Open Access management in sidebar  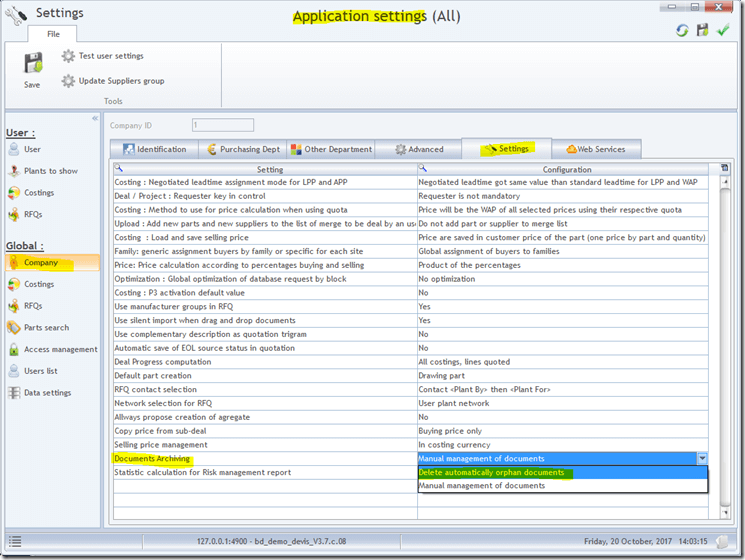click(60, 350)
